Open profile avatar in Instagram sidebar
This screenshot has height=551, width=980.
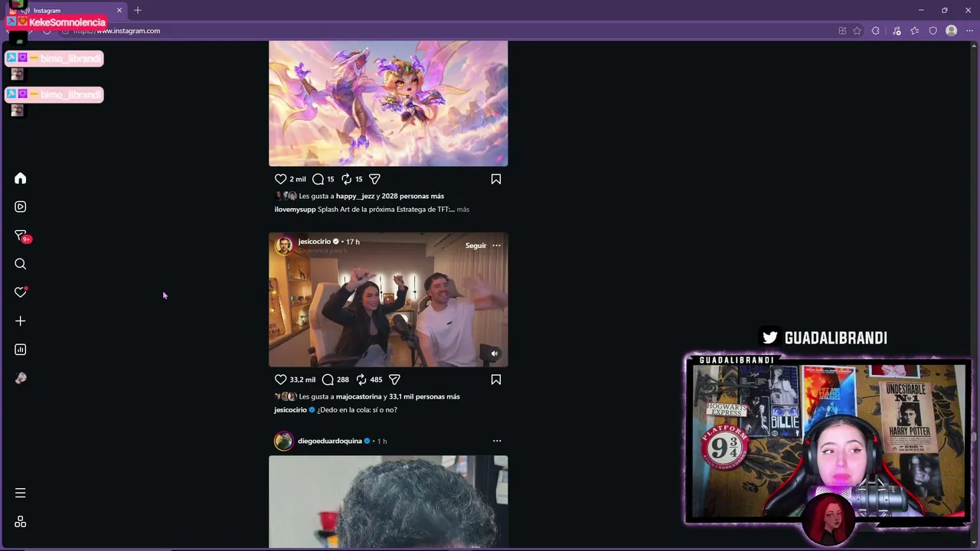pyautogui.click(x=21, y=378)
